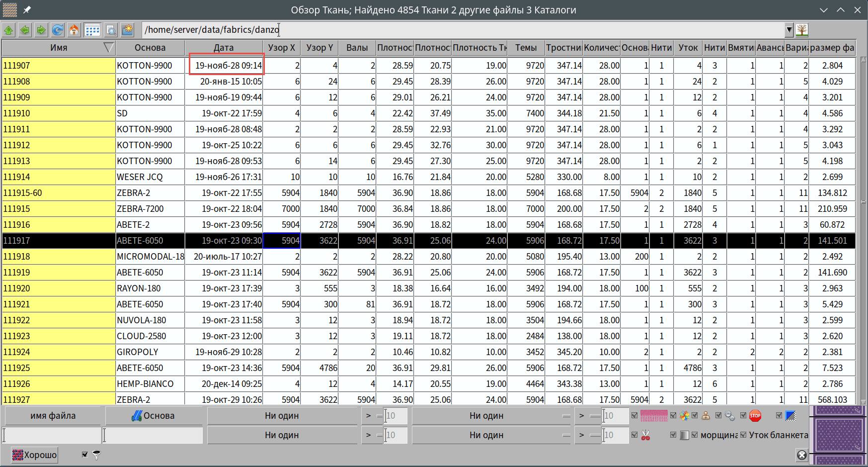Open the > comparator dropdown nearest the fringe icon
The height and width of the screenshot is (467, 868).
[587, 416]
